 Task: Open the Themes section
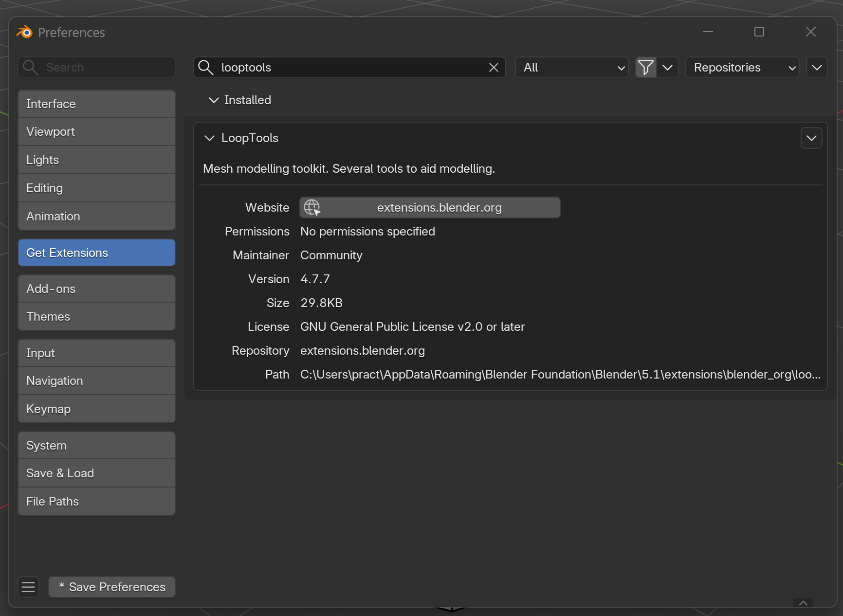[x=97, y=317]
